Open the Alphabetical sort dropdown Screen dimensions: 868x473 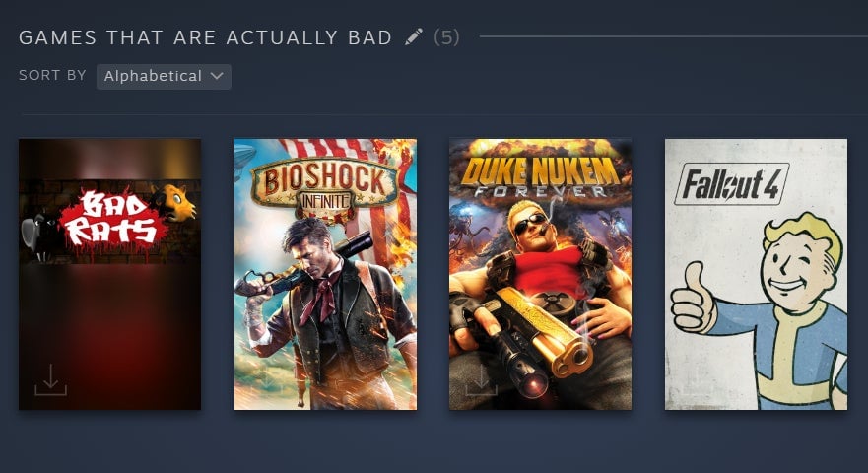point(164,77)
